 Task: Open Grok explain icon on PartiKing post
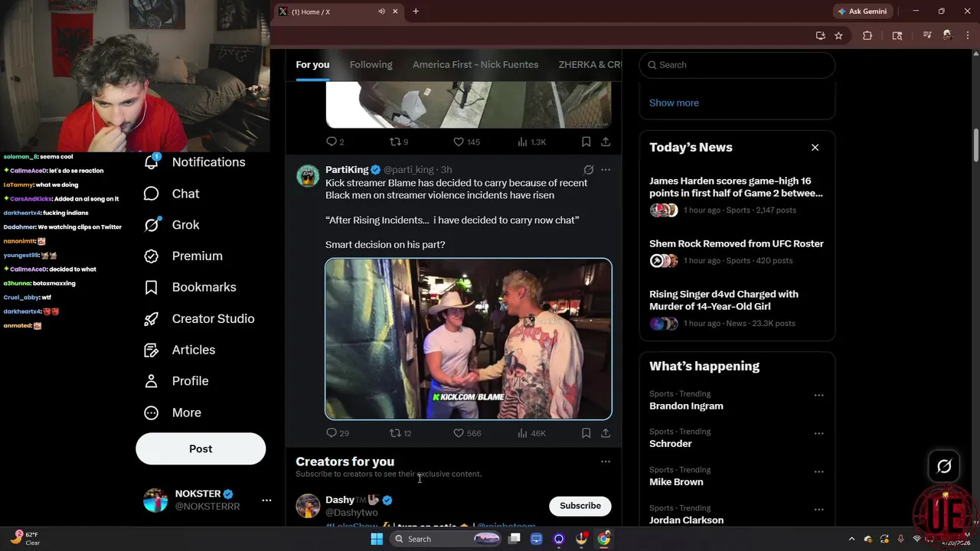pos(588,170)
